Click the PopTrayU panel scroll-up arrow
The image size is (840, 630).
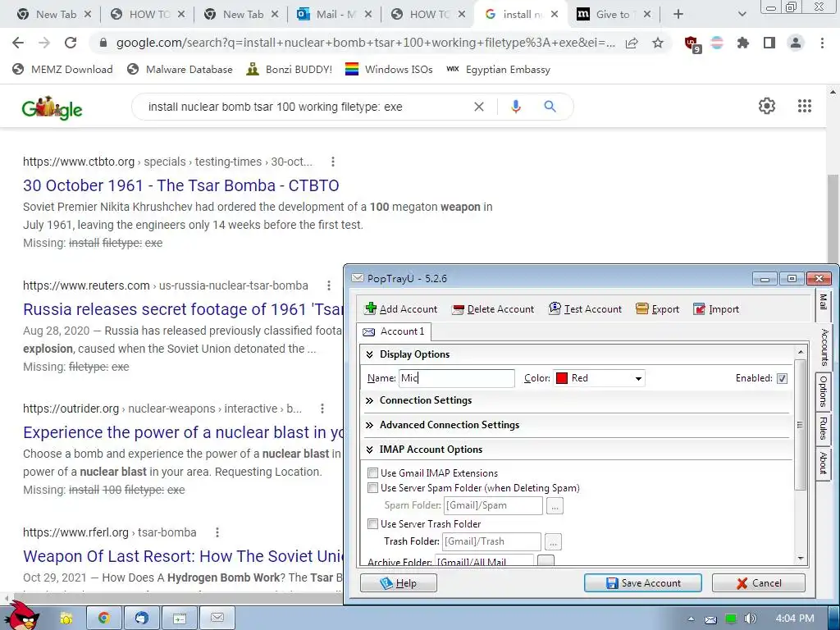point(801,353)
